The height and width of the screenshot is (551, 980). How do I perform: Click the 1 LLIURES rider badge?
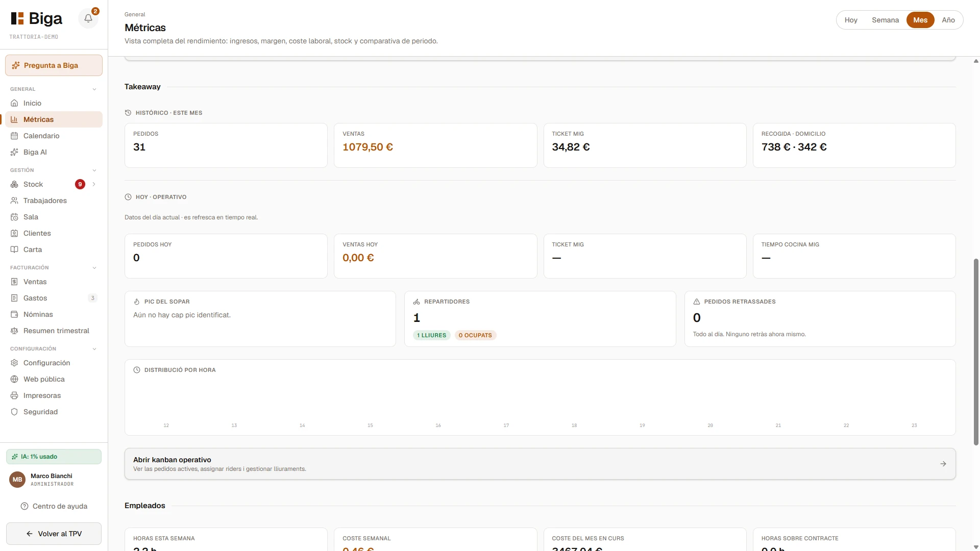tap(432, 335)
